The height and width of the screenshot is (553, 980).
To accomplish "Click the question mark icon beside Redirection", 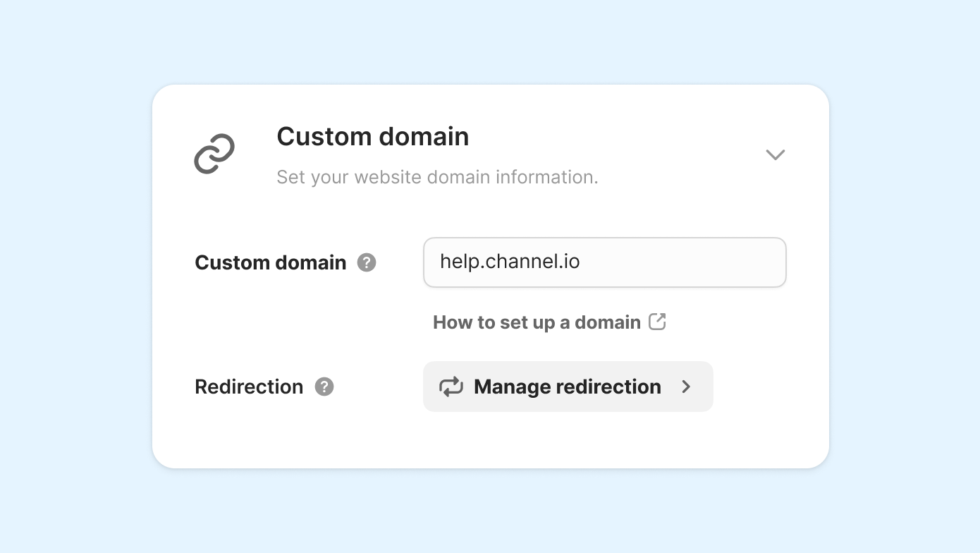I will tap(324, 387).
